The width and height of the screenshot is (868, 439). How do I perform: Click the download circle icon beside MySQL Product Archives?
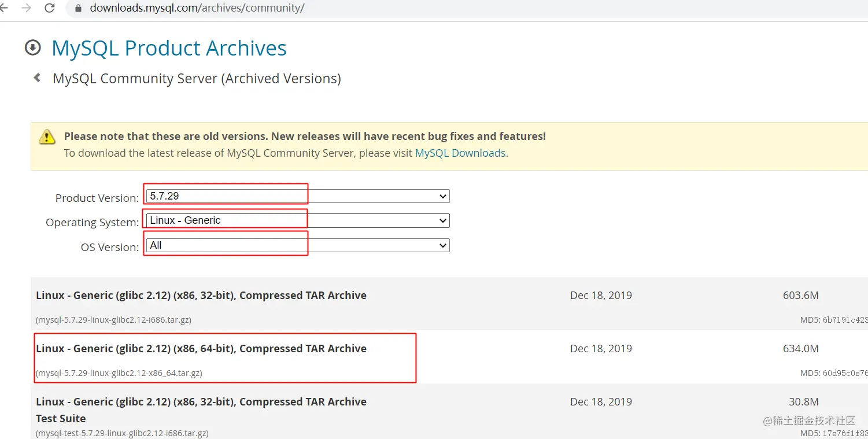point(33,48)
